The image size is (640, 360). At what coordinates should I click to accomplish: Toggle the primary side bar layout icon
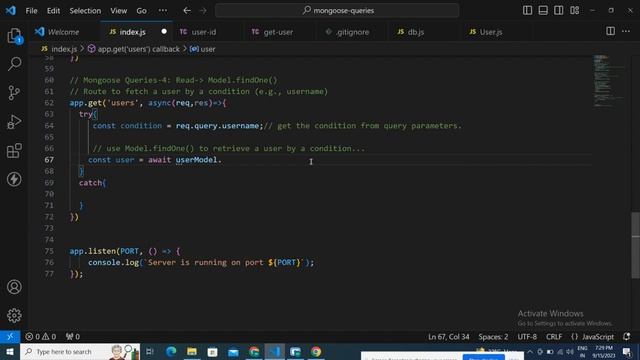pyautogui.click(x=527, y=10)
